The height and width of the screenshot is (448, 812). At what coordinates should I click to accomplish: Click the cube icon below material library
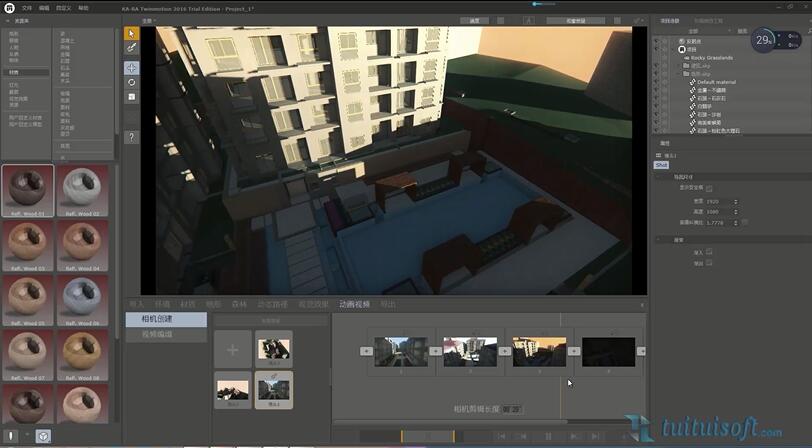coord(43,436)
